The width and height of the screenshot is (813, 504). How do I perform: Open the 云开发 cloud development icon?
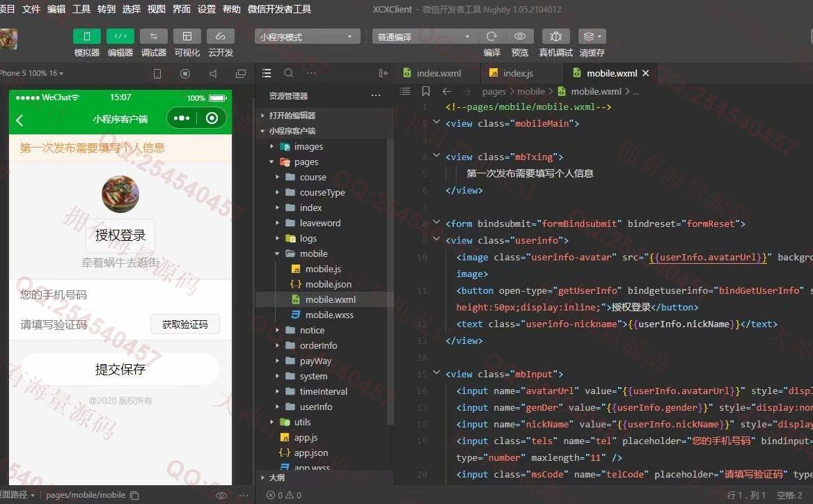tap(221, 36)
